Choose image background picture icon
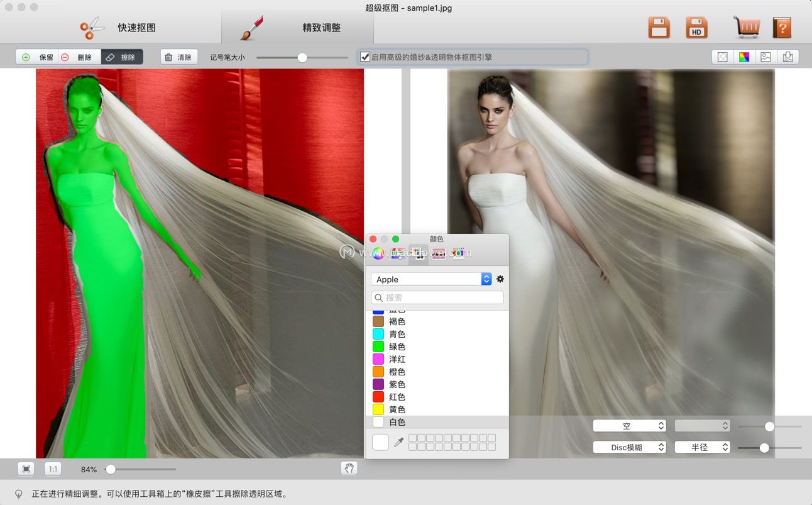The image size is (812, 505). (765, 57)
